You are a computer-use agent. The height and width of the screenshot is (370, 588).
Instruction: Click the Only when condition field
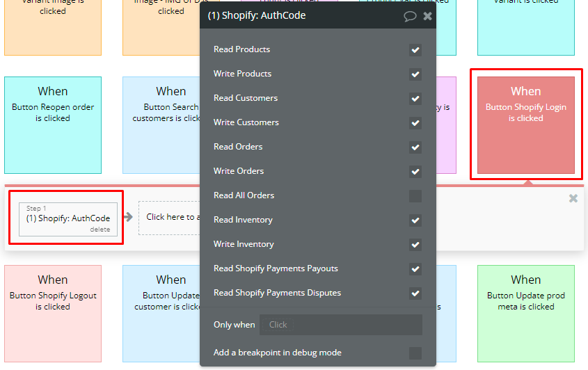(x=341, y=325)
